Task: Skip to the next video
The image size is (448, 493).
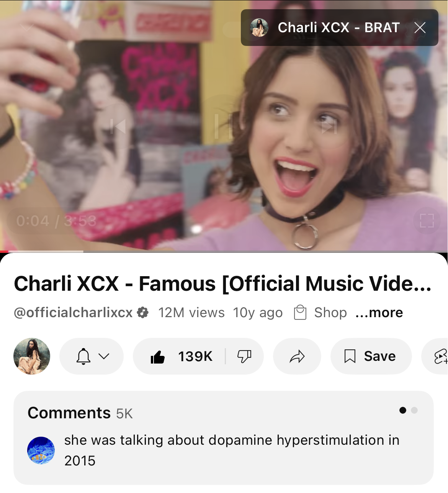Action: (329, 126)
